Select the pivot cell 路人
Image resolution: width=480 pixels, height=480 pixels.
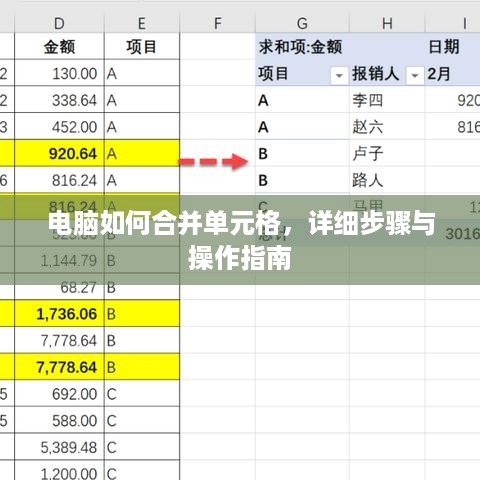(387, 180)
